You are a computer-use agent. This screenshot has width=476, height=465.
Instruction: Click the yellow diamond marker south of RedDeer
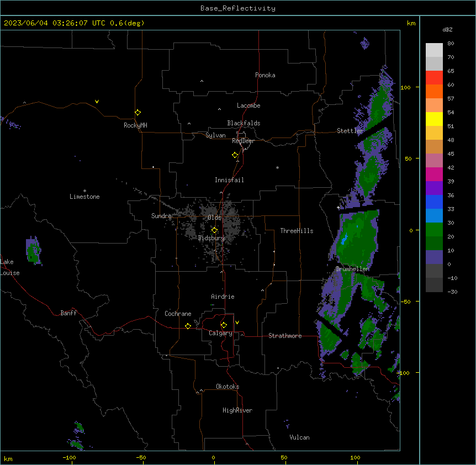point(235,155)
